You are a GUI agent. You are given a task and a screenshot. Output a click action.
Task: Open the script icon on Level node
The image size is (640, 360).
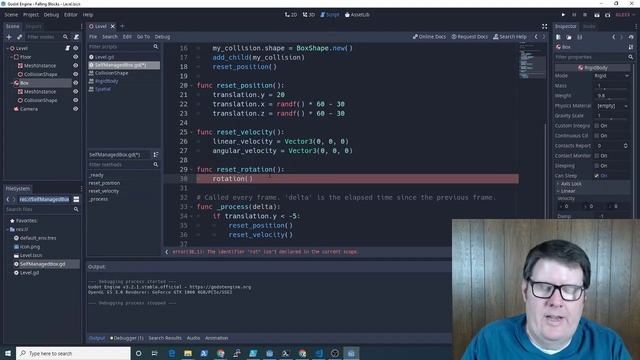(x=68, y=48)
